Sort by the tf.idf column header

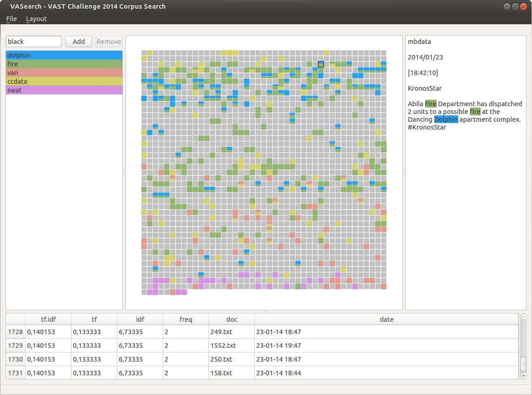48,319
